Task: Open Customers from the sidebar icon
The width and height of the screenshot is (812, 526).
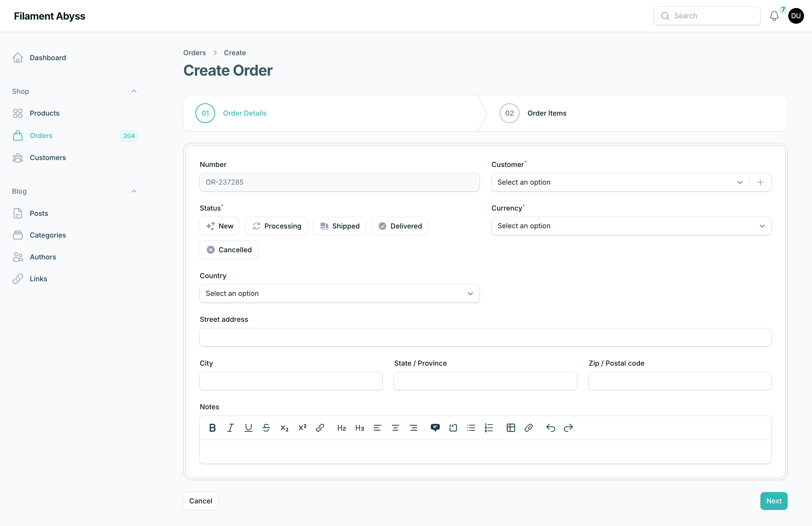Action: tap(18, 158)
